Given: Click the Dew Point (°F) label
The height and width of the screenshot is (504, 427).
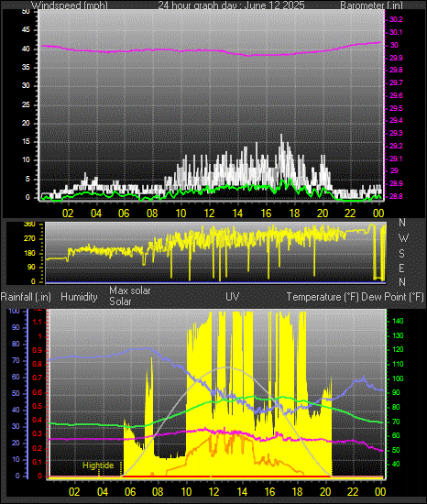Looking at the screenshot, I should coord(392,297).
